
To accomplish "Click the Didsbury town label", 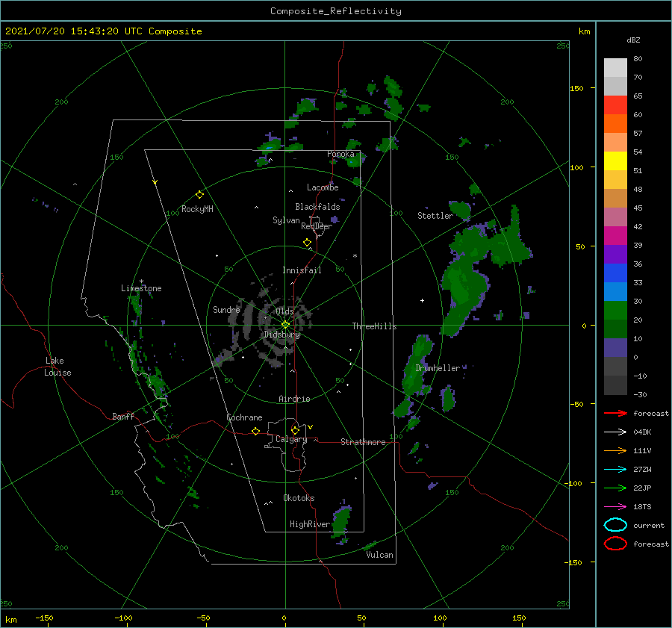I will tap(281, 335).
